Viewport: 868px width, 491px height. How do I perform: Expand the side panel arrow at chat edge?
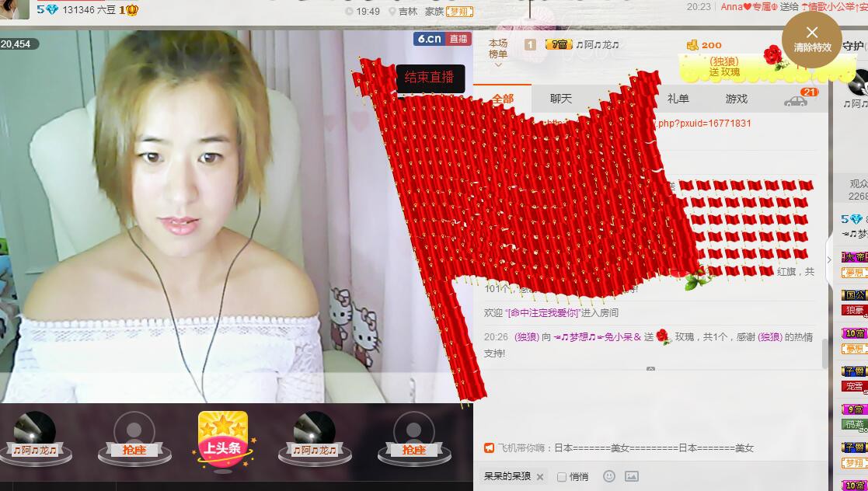[x=829, y=259]
